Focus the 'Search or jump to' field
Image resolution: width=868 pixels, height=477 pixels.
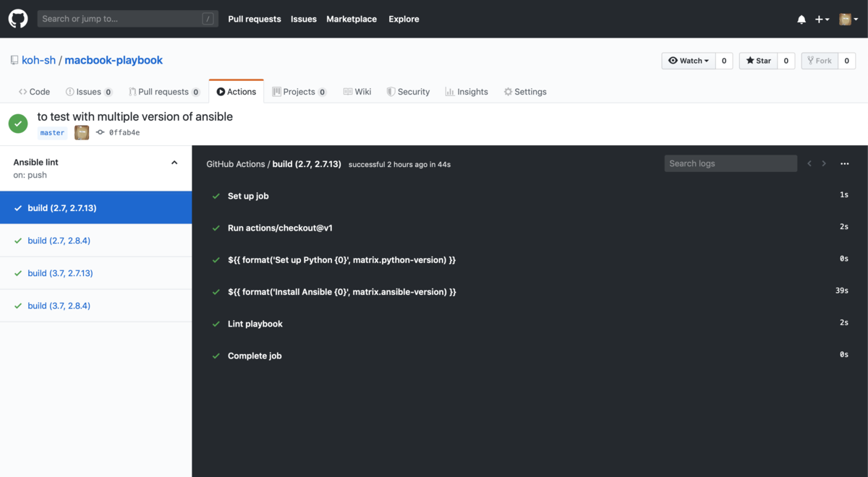coord(128,19)
